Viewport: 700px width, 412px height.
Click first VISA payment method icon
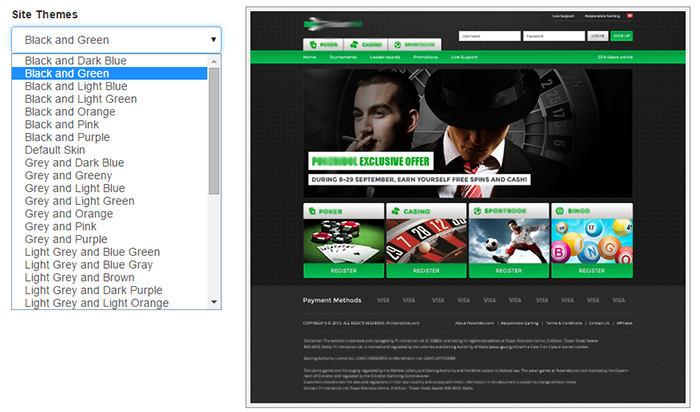tap(383, 300)
